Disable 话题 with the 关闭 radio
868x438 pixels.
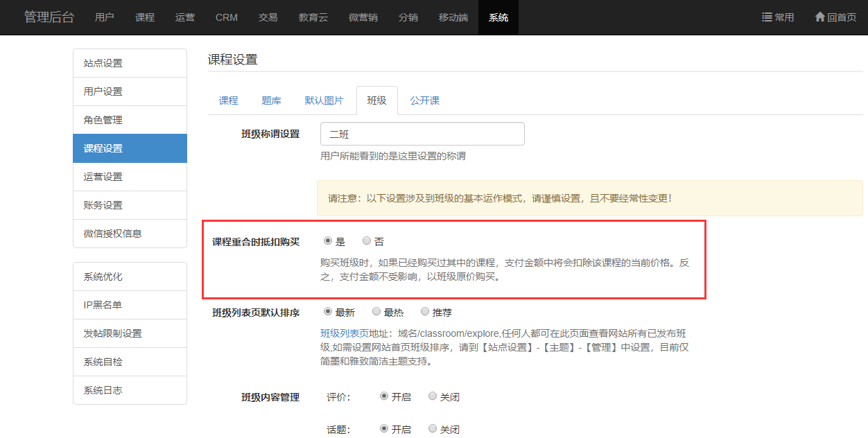(433, 428)
